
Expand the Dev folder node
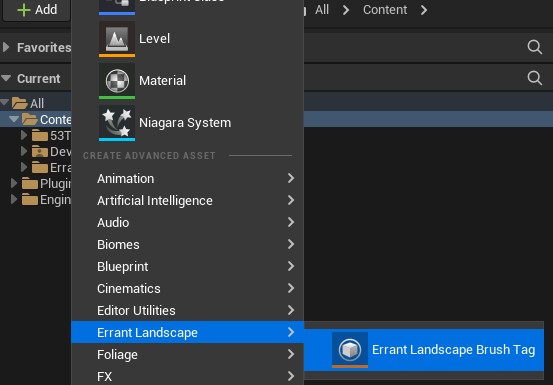point(24,151)
